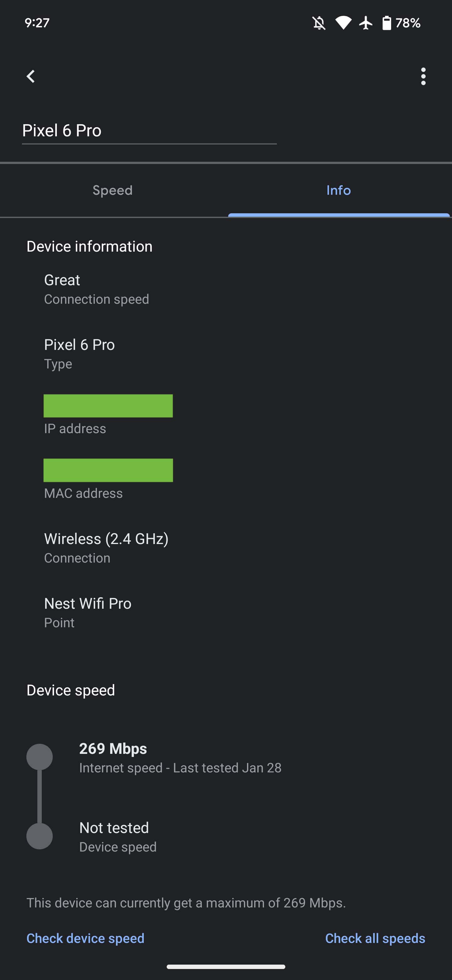Tap the Wi-Fi status icon

point(343,23)
